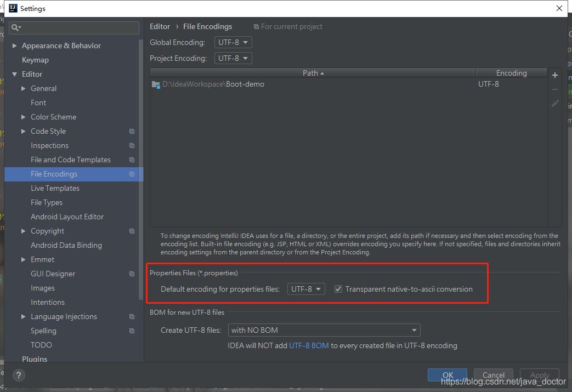Select Keymap in settings tree

[35, 60]
